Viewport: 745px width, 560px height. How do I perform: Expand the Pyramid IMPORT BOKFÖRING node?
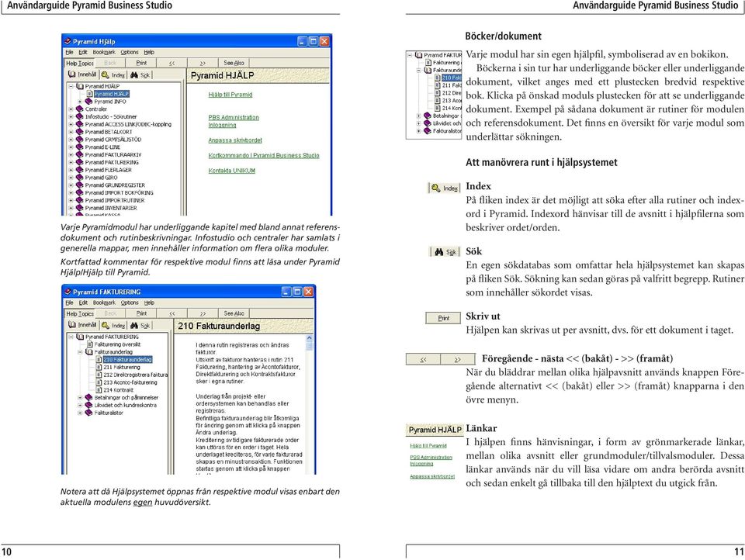click(71, 193)
